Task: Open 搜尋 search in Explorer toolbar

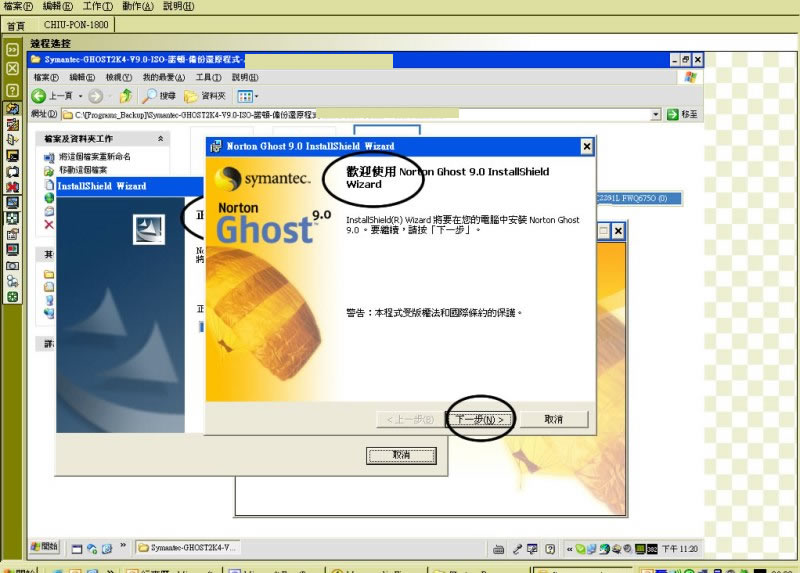Action: point(159,95)
